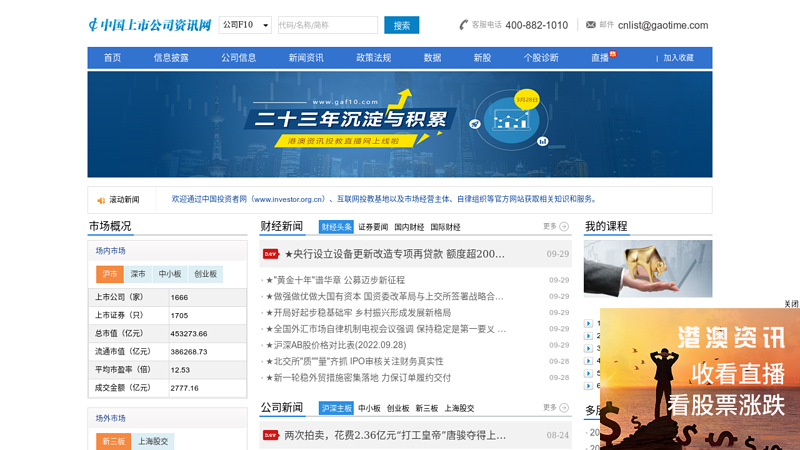Click the 上市公司 count 1666

pos(179,297)
